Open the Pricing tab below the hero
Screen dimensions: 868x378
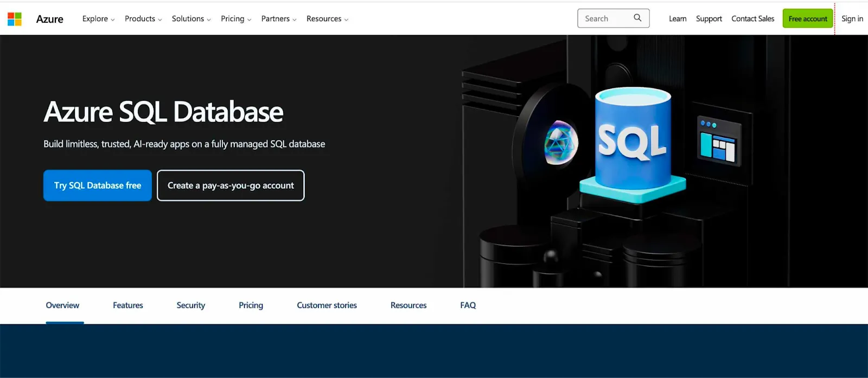tap(251, 305)
